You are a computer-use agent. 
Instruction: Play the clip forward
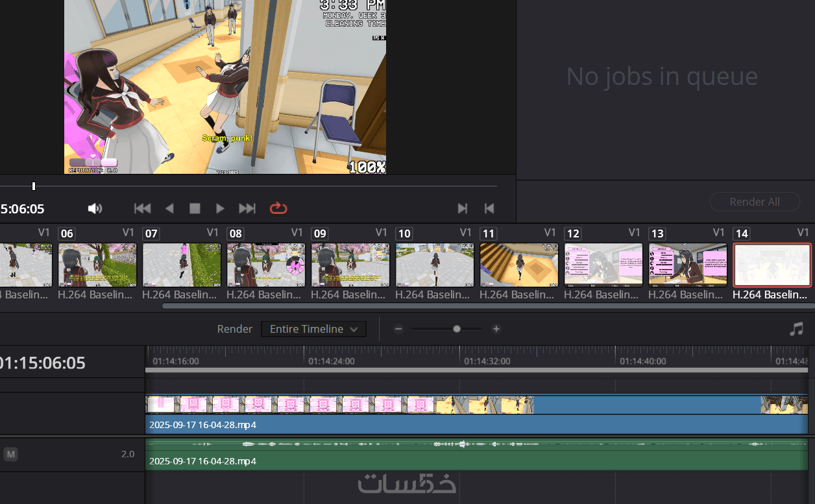click(x=220, y=208)
